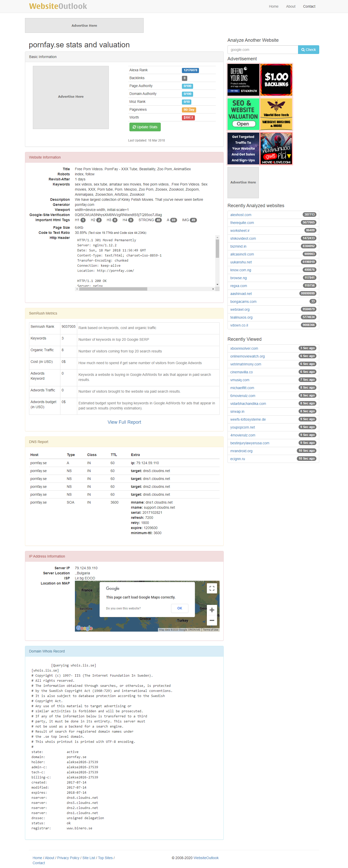
Task: Open vmusiq.com link
Action: (x=240, y=380)
